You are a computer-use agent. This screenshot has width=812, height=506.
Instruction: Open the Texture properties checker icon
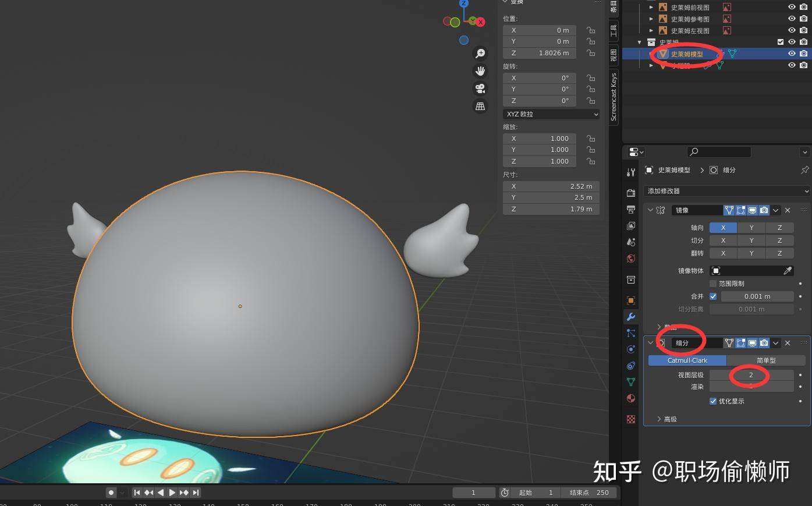coord(631,419)
